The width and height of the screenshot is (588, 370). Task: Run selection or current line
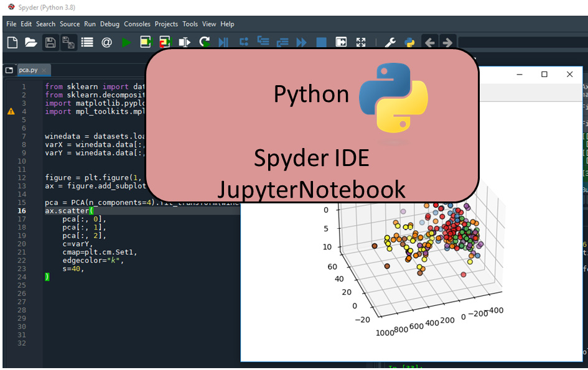pos(185,42)
